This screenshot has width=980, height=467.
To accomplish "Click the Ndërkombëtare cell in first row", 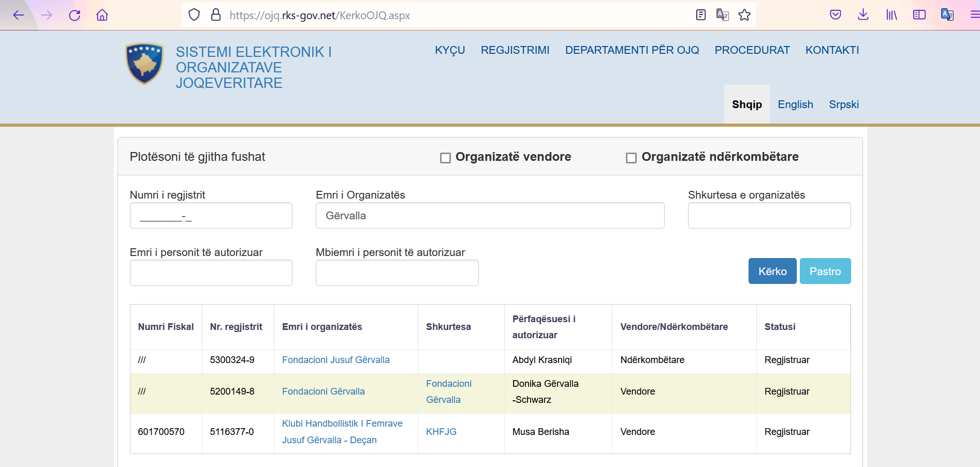I will (x=652, y=360).
